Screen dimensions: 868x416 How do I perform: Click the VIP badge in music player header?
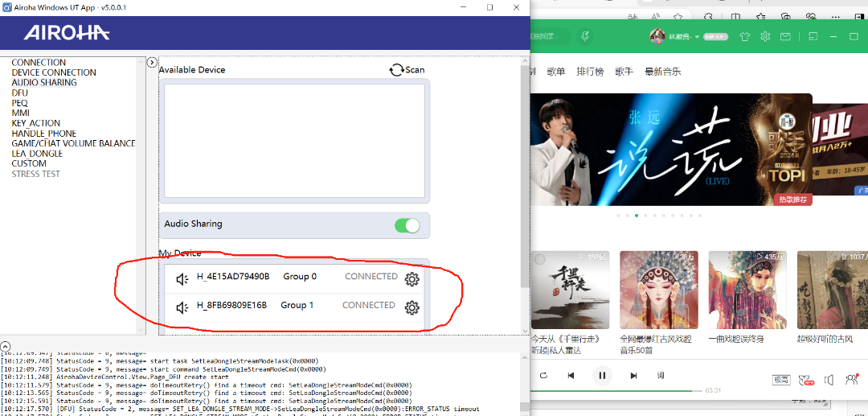click(x=714, y=36)
